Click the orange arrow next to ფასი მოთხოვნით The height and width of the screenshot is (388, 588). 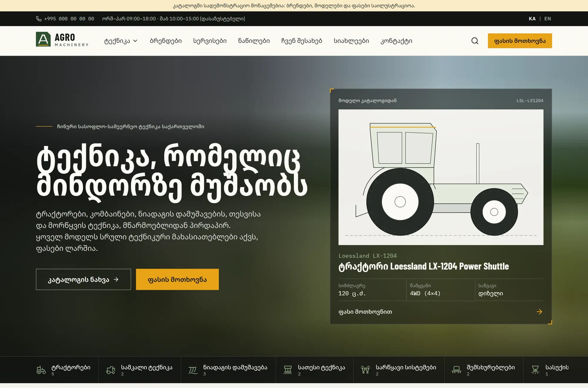pyautogui.click(x=539, y=312)
